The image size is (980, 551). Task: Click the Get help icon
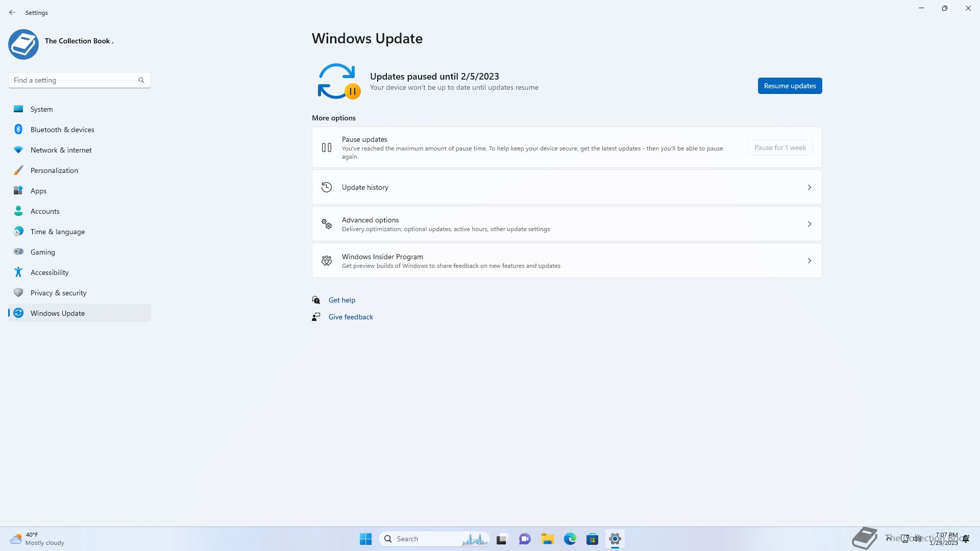click(316, 300)
